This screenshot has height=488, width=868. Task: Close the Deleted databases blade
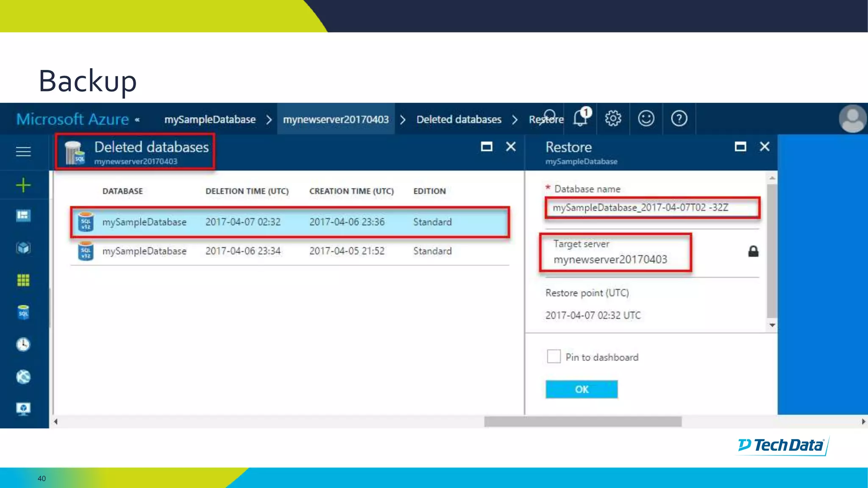(x=511, y=147)
